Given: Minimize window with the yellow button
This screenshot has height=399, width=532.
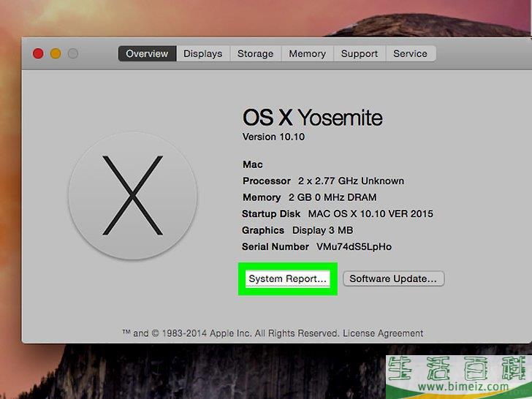Looking at the screenshot, I should [x=56, y=53].
